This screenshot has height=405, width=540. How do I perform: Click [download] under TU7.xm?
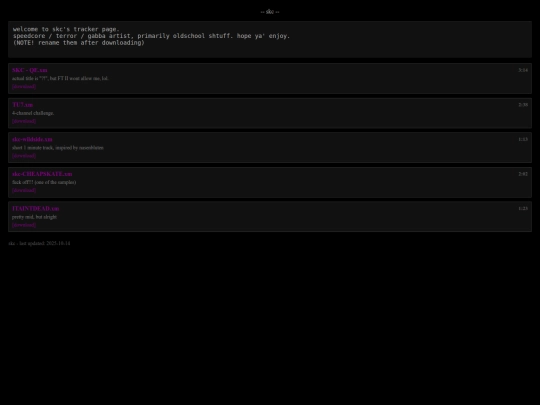pos(24,121)
